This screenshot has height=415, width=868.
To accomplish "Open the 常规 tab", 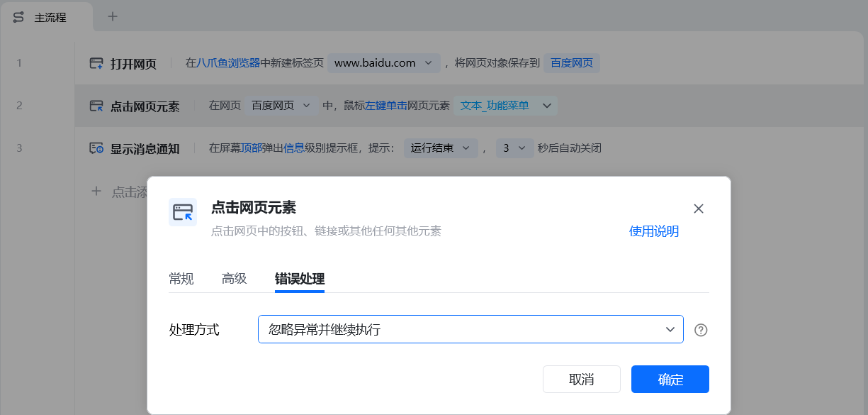I will coord(181,279).
